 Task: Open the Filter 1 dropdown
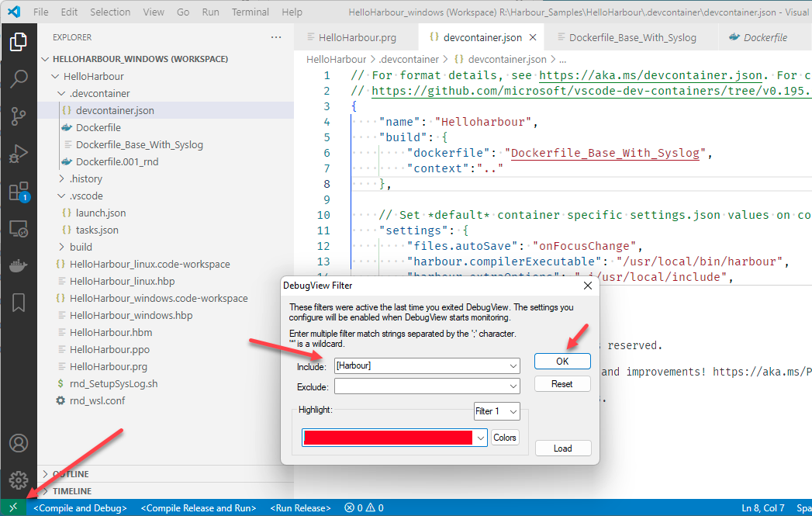point(496,411)
